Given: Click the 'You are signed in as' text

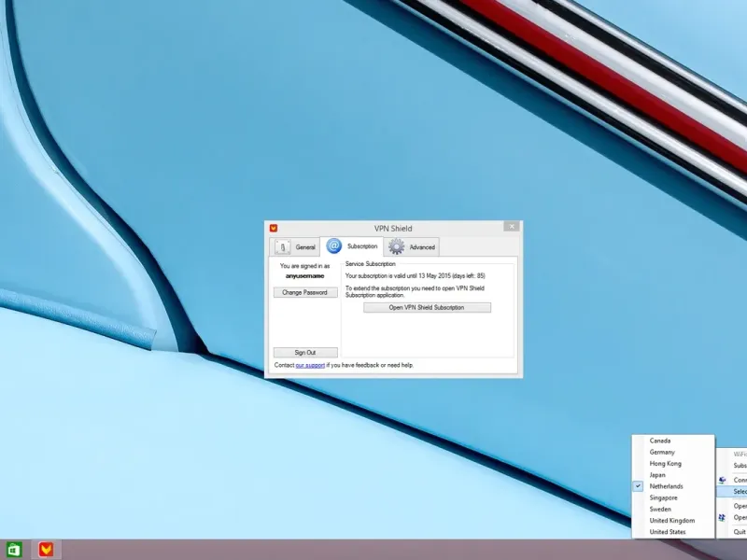Looking at the screenshot, I should (x=305, y=266).
